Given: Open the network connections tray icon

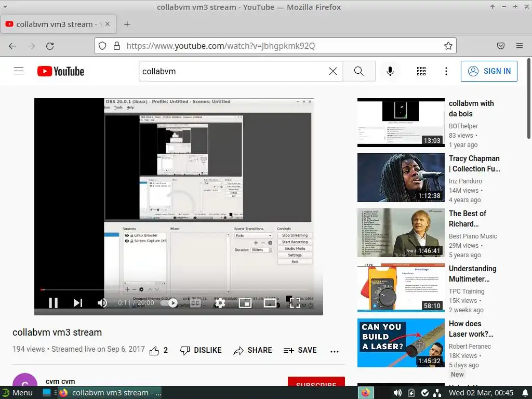Looking at the screenshot, I should pos(437,393).
